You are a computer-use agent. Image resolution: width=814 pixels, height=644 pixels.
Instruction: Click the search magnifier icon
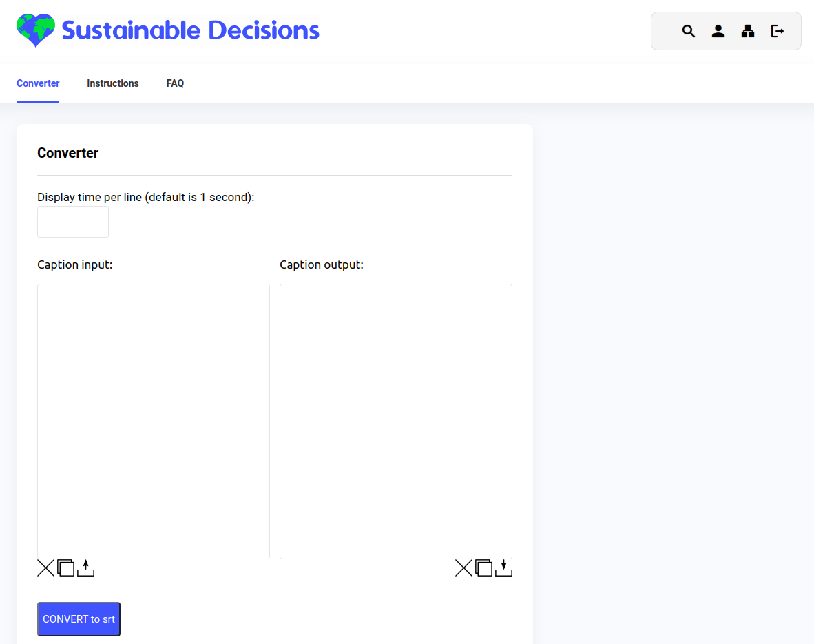(689, 31)
